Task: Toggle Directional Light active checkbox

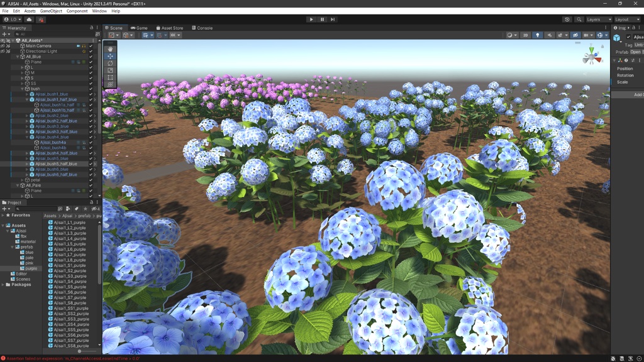Action: pos(91,52)
